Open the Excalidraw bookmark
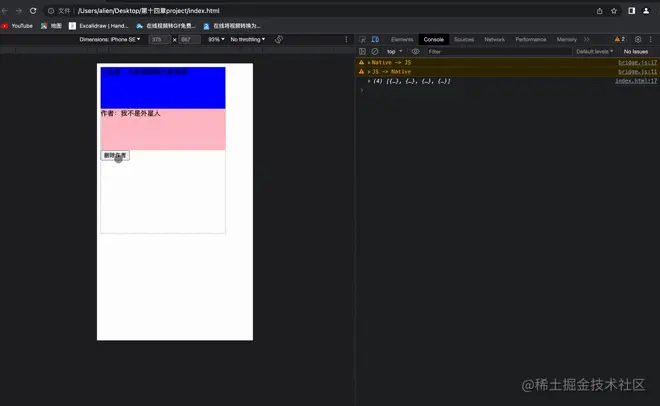The width and height of the screenshot is (660, 406). (x=98, y=26)
